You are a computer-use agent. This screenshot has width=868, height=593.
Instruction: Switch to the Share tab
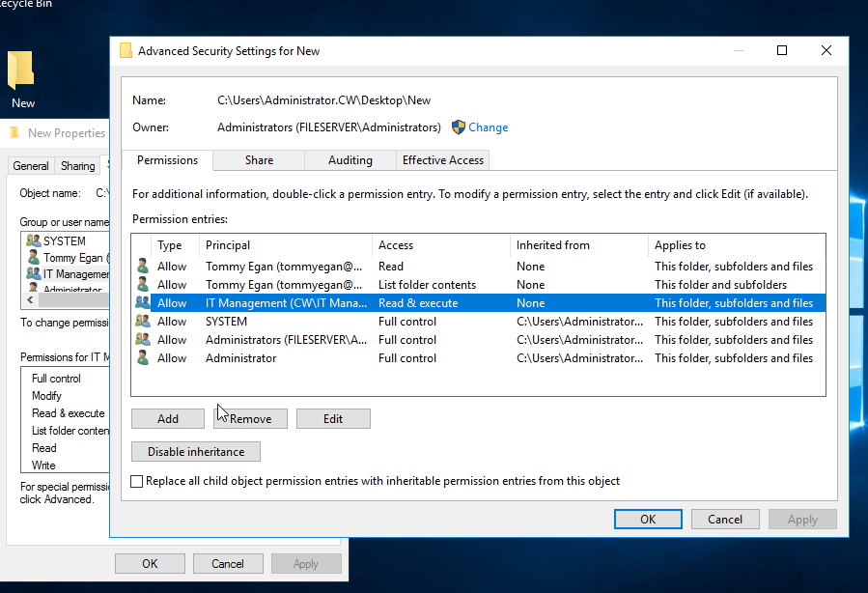[259, 160]
